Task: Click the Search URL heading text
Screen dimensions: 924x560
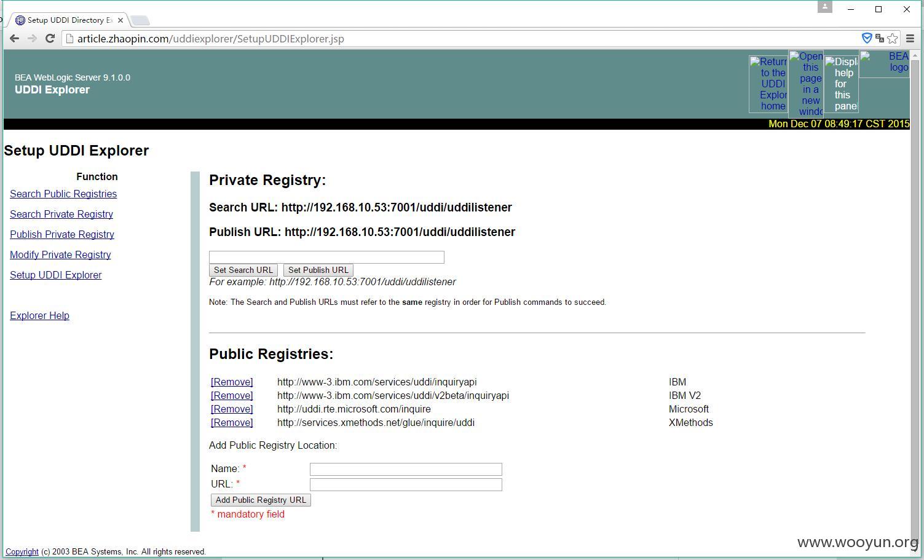Action: (360, 208)
